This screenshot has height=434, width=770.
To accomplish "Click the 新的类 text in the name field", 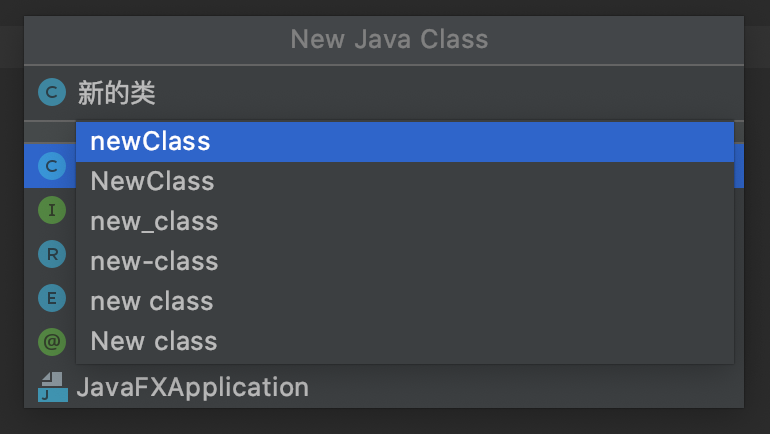I will (117, 93).
